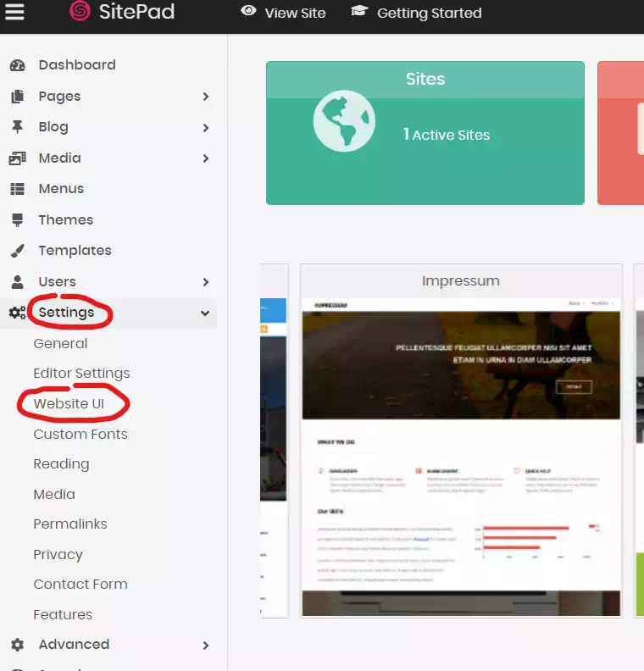644x671 pixels.
Task: Select the Users sidebar label
Action: click(58, 281)
